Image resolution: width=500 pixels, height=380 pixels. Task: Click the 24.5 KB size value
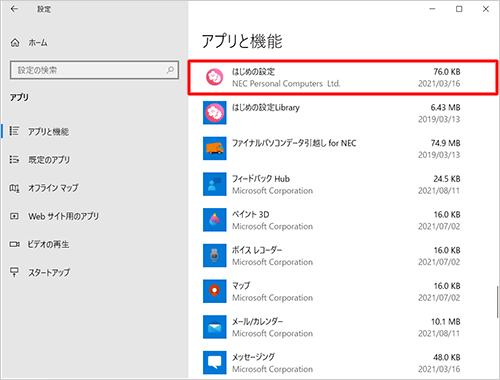pyautogui.click(x=447, y=179)
